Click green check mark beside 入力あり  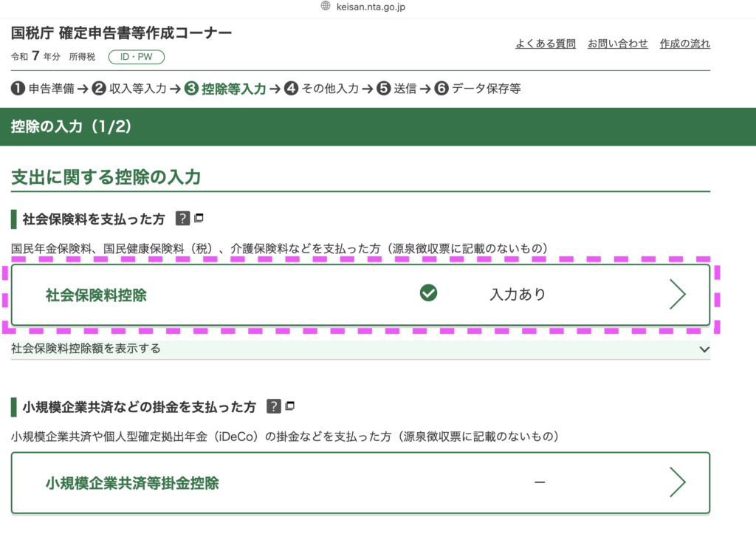coord(428,294)
